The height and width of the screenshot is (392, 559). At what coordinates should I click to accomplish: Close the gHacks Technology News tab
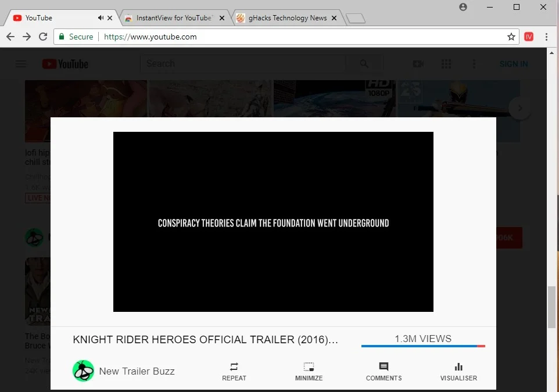pyautogui.click(x=334, y=18)
